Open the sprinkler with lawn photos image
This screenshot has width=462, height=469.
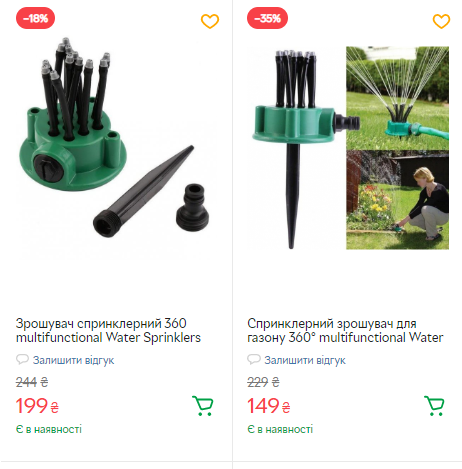point(350,148)
